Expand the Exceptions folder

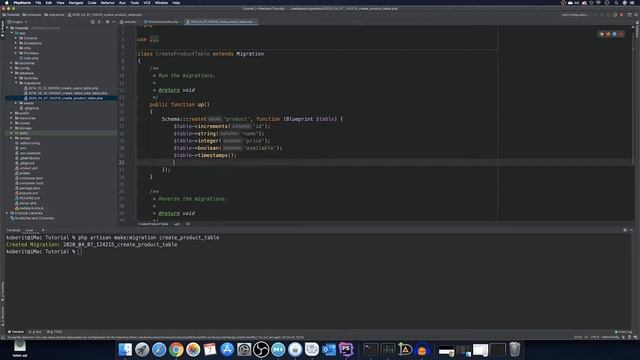tap(16, 43)
